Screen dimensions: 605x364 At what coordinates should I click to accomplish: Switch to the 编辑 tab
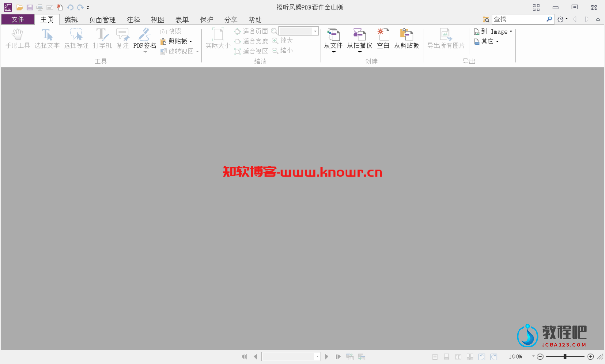pos(71,19)
